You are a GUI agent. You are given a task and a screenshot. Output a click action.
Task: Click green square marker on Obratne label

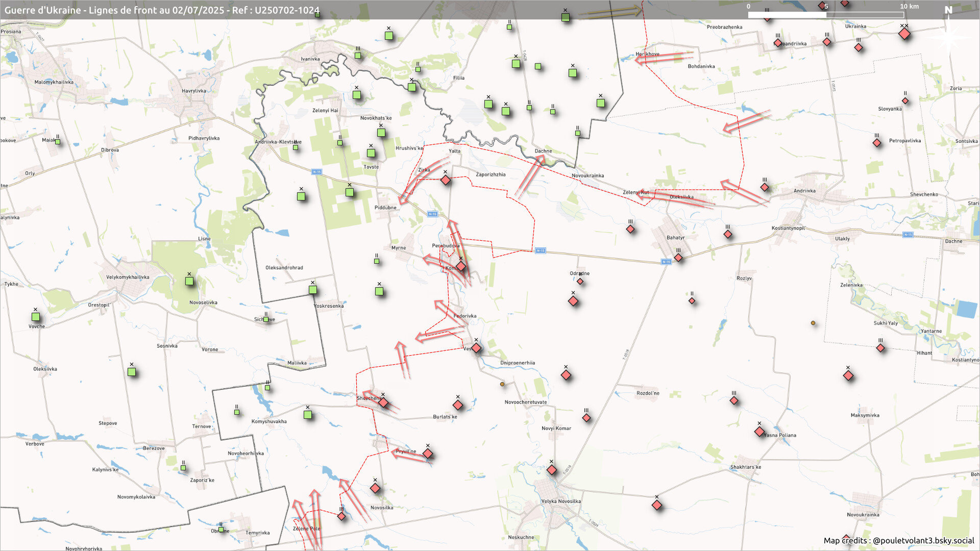pos(221,530)
